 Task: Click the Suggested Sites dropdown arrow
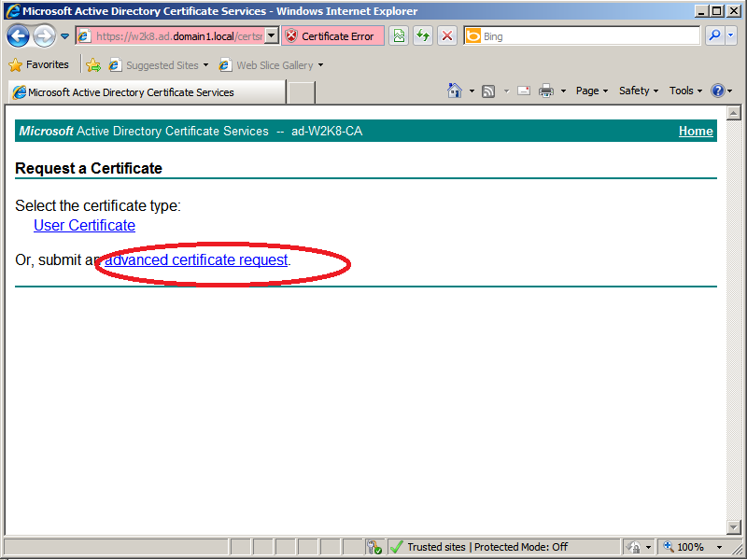[205, 65]
